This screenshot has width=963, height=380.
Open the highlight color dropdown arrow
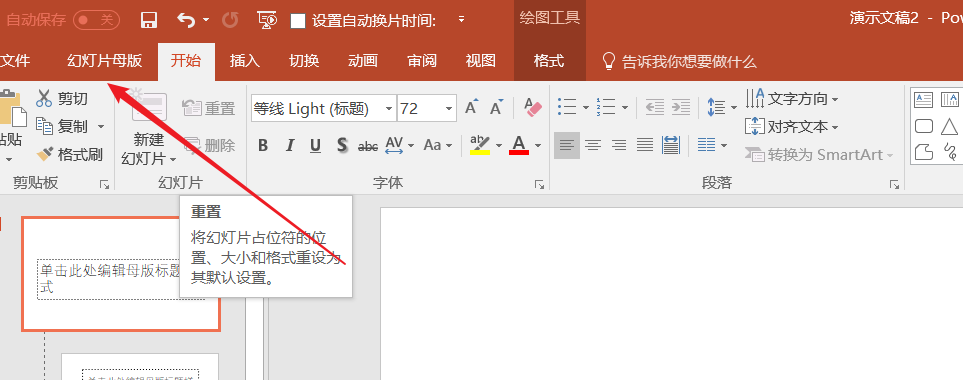(x=499, y=145)
